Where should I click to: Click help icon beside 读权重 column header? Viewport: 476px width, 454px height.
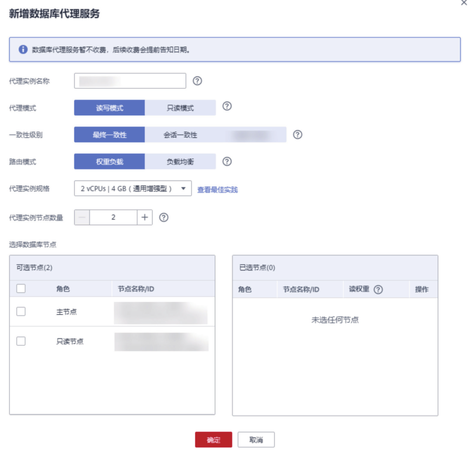tap(378, 289)
